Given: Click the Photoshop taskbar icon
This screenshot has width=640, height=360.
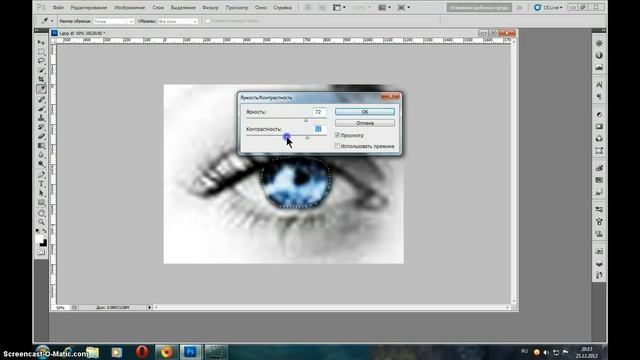Looking at the screenshot, I should [x=190, y=352].
